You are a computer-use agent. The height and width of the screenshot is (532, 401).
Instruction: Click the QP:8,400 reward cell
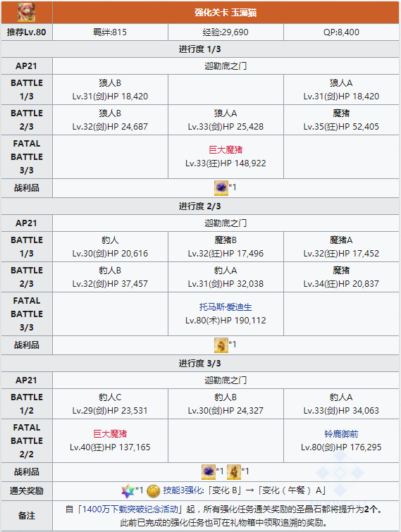(341, 32)
